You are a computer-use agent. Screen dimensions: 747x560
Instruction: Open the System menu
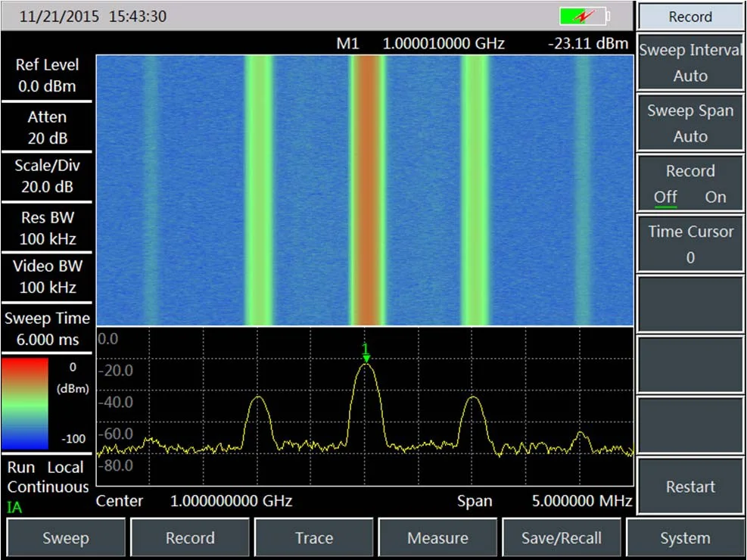pyautogui.click(x=685, y=538)
